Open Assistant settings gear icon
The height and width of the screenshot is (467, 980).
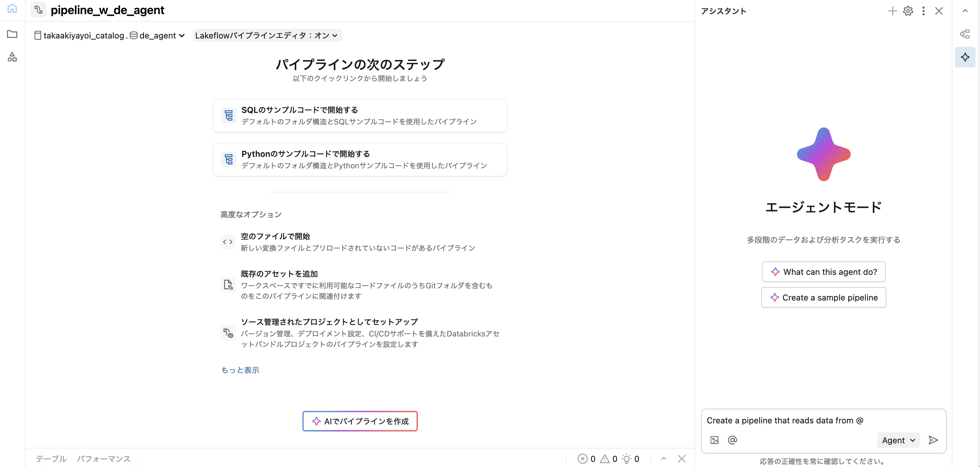click(908, 11)
